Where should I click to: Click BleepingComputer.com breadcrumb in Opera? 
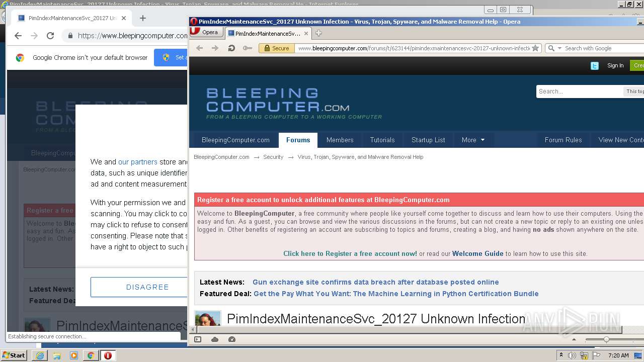pos(221,157)
